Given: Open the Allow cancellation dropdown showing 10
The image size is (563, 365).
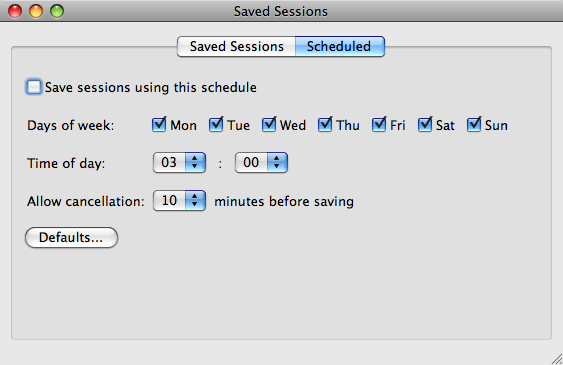Looking at the screenshot, I should click(x=179, y=201).
